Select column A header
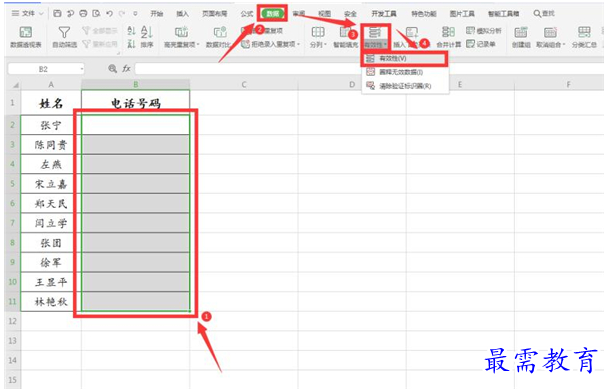The image size is (606, 392). [51, 85]
